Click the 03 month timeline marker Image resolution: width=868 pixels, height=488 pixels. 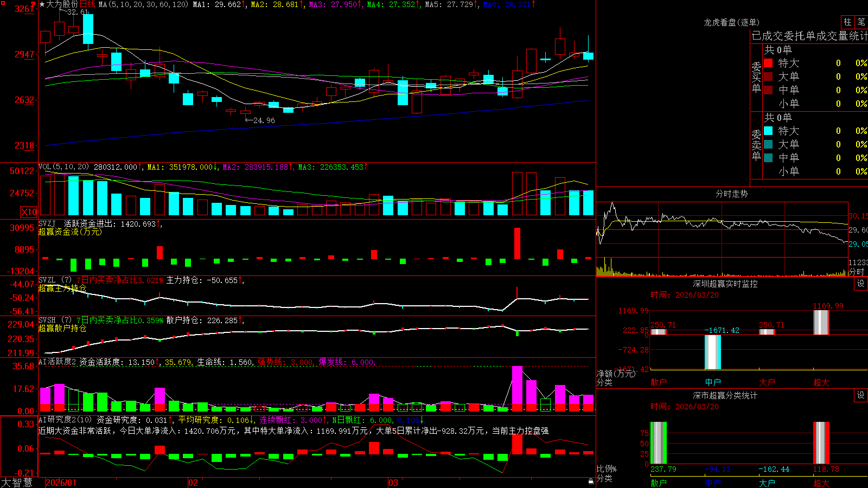pos(393,483)
